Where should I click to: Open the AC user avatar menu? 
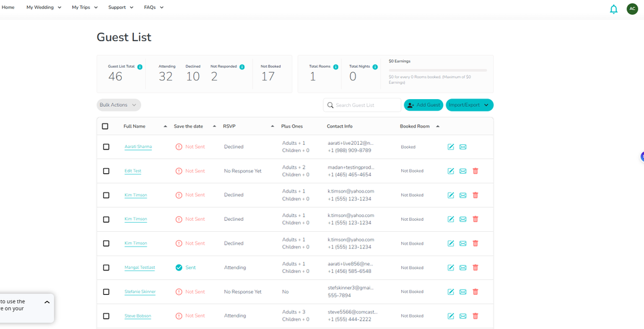[632, 8]
